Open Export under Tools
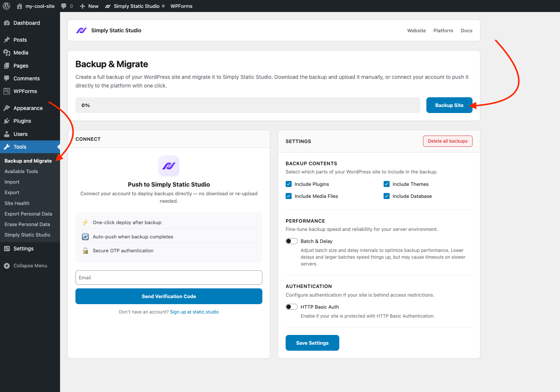This screenshot has height=392, width=560. [12, 192]
